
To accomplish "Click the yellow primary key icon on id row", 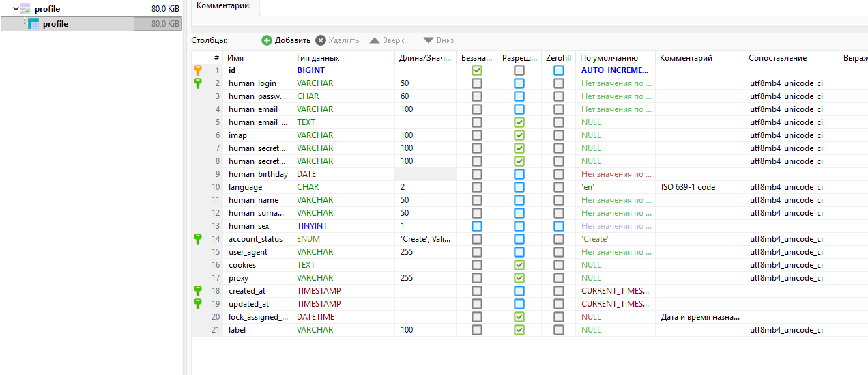I will 198,70.
